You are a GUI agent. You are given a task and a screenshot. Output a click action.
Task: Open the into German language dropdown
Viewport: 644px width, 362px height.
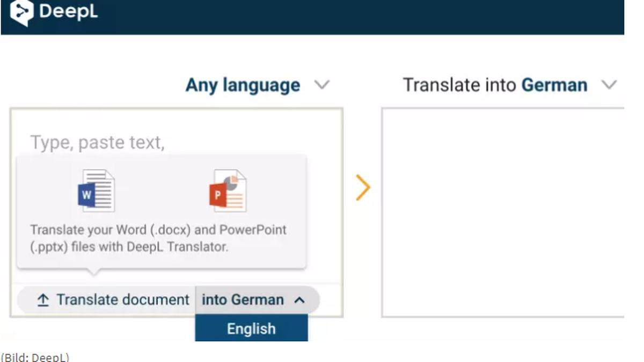tap(243, 300)
